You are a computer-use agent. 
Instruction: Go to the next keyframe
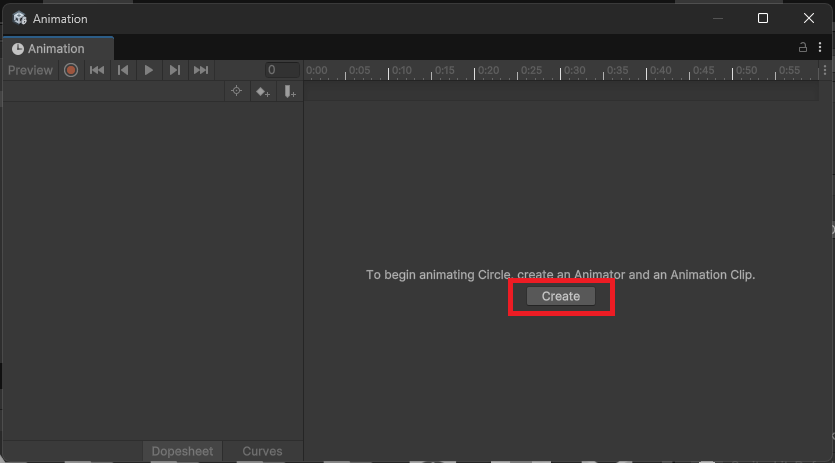point(175,70)
